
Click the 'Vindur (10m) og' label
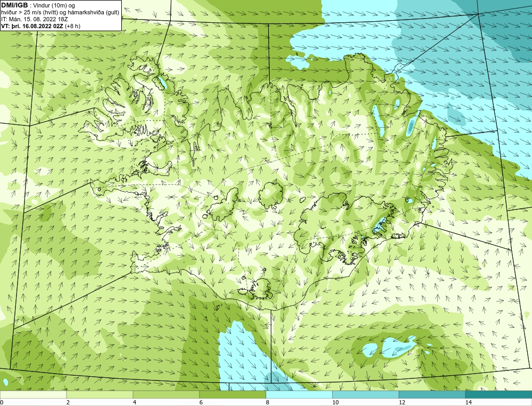(x=54, y=5)
